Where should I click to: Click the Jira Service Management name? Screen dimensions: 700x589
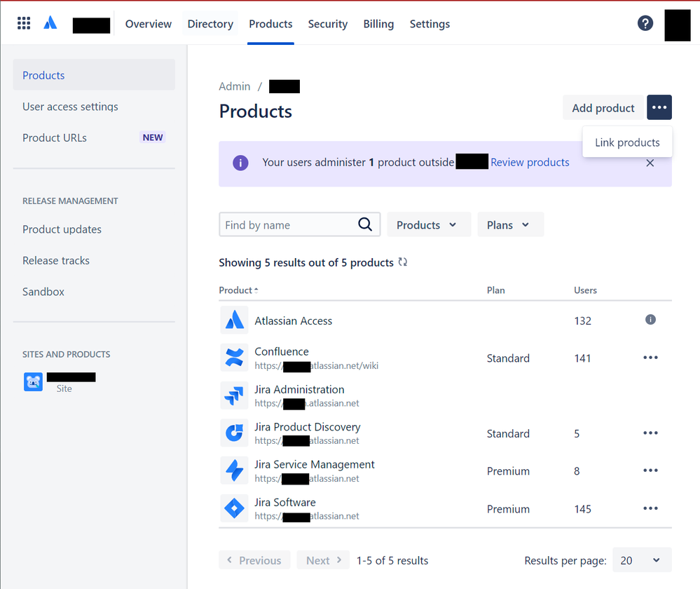[x=315, y=464]
